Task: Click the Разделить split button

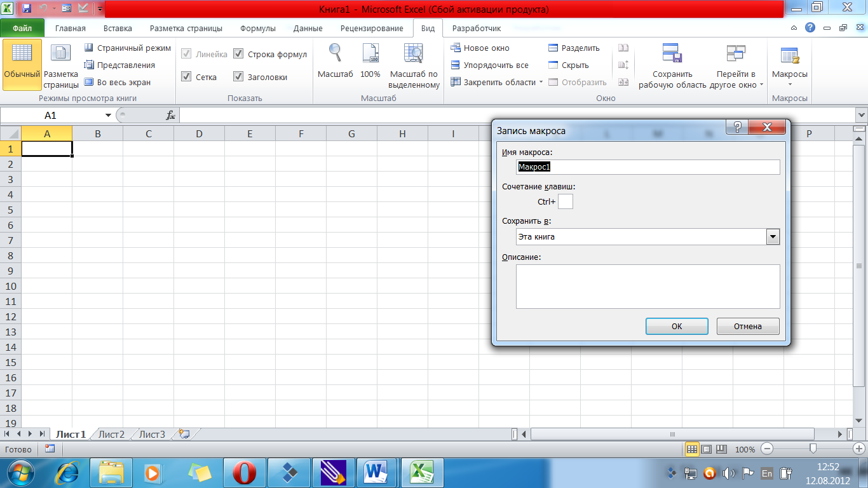Action: click(574, 48)
